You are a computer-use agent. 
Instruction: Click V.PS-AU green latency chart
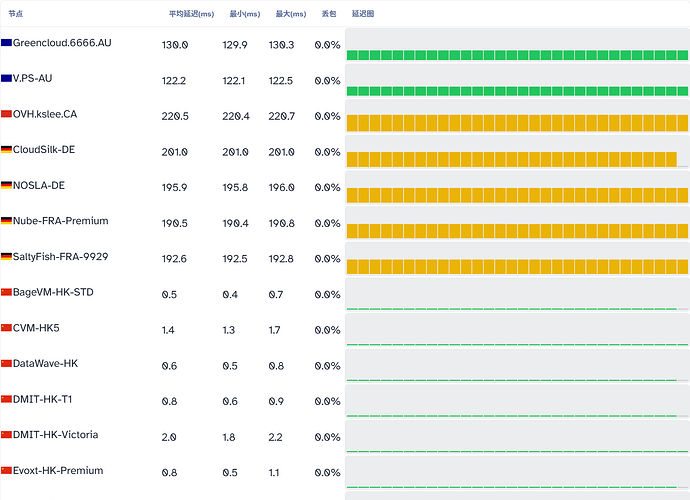pyautogui.click(x=517, y=81)
